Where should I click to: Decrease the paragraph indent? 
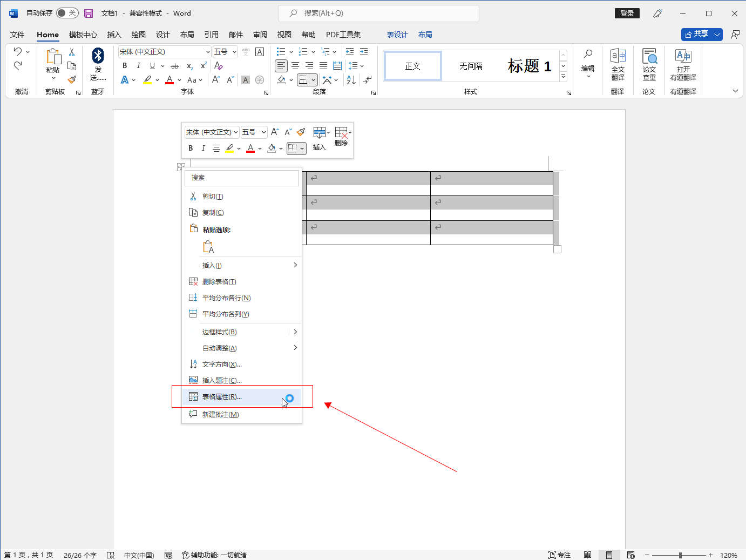[350, 51]
